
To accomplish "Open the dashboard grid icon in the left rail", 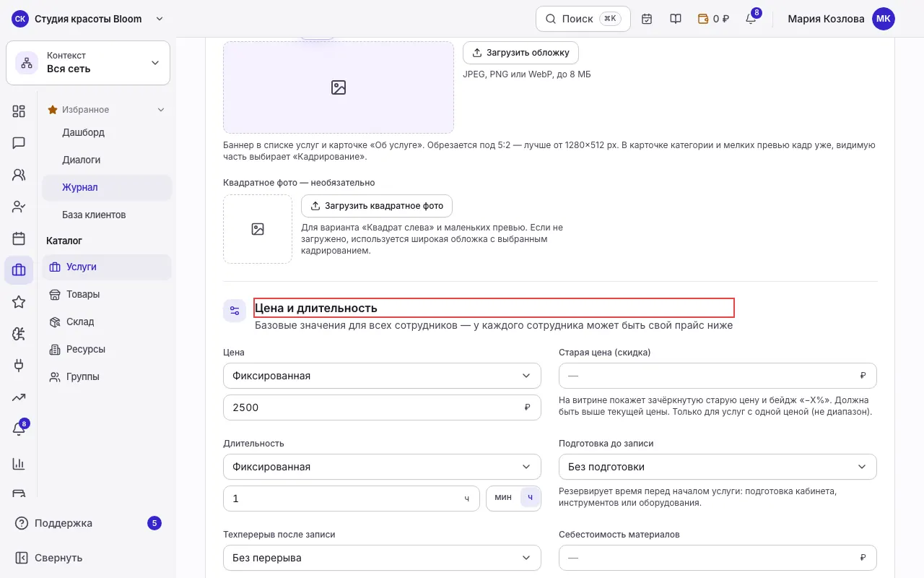I will [19, 111].
